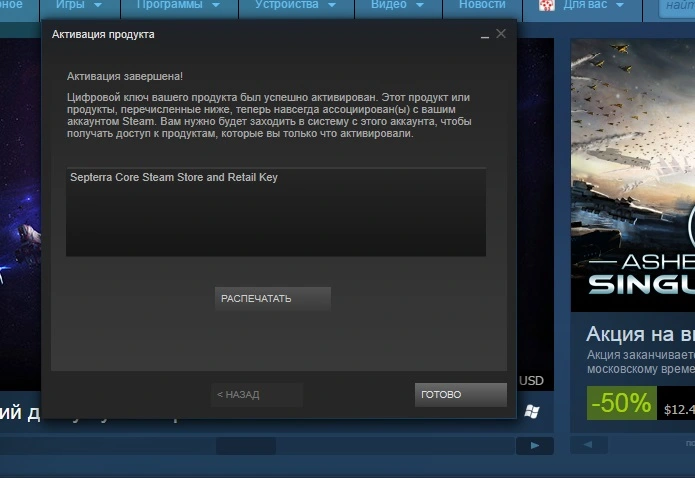Image resolution: width=695 pixels, height=478 pixels.
Task: Open the Устройства dropdown menu
Action: pos(296,5)
